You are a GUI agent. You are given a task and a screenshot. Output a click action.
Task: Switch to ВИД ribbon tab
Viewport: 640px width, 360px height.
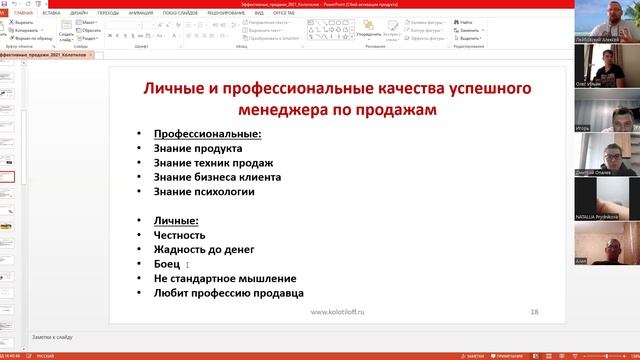[259, 13]
